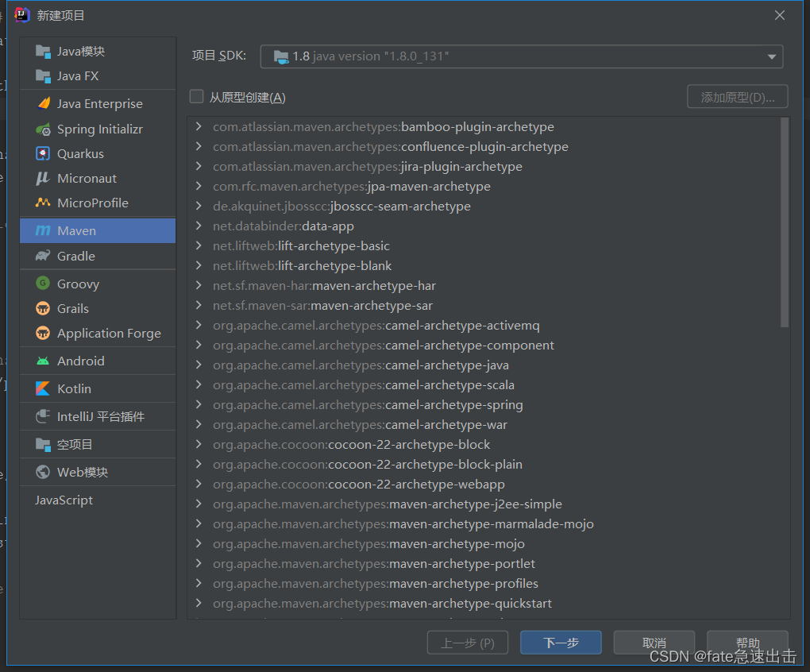Viewport: 810px width, 672px height.
Task: Click the 下一步 button
Action: pos(561,643)
